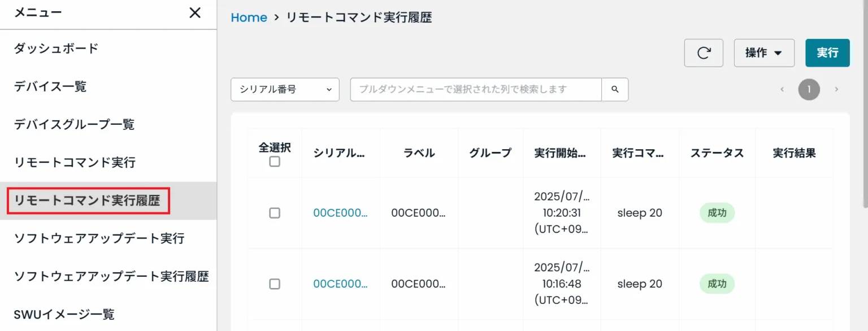Open the 操作 dropdown
The width and height of the screenshot is (868, 331).
764,53
